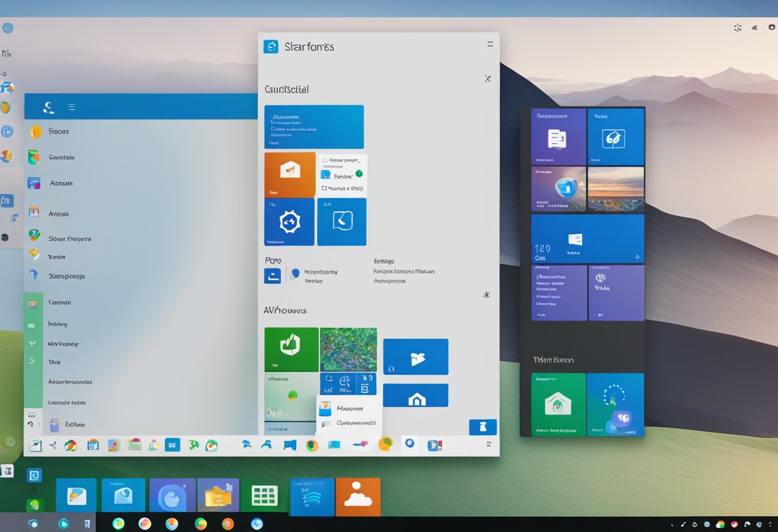Click the large blue promotional banner tile
The height and width of the screenshot is (532, 778).
point(314,127)
